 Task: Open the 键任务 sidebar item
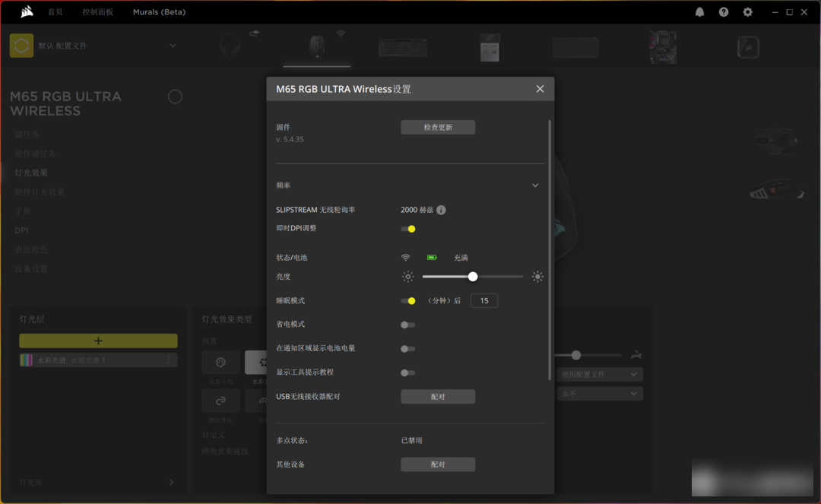point(27,135)
